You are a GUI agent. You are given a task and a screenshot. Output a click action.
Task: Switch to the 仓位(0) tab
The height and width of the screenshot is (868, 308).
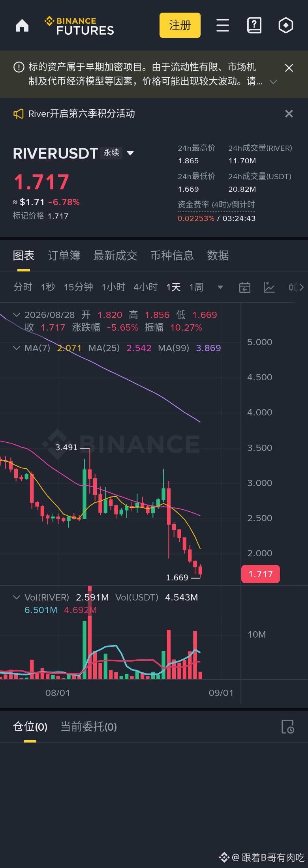tap(30, 727)
